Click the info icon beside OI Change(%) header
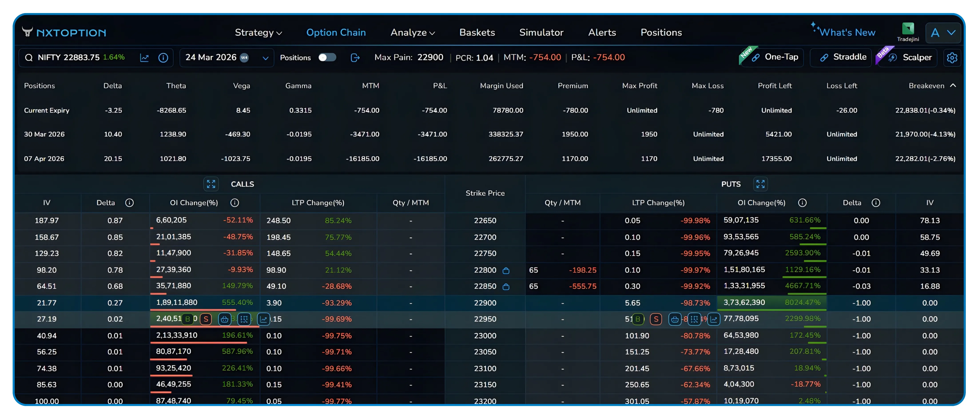 coord(235,202)
